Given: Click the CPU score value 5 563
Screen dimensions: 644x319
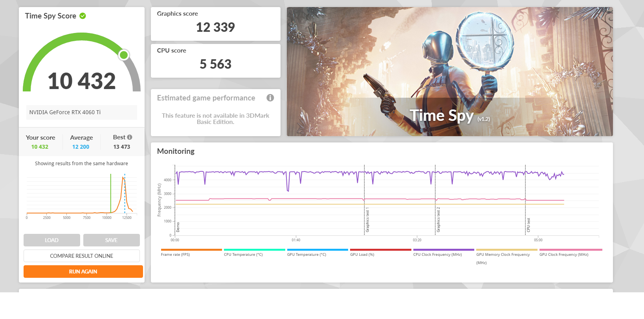Looking at the screenshot, I should tap(215, 64).
